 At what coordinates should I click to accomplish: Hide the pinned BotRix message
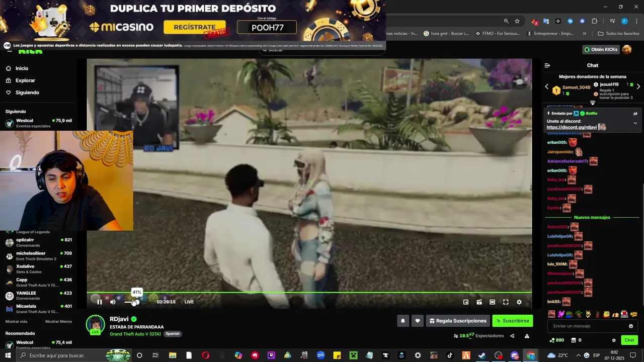click(635, 114)
